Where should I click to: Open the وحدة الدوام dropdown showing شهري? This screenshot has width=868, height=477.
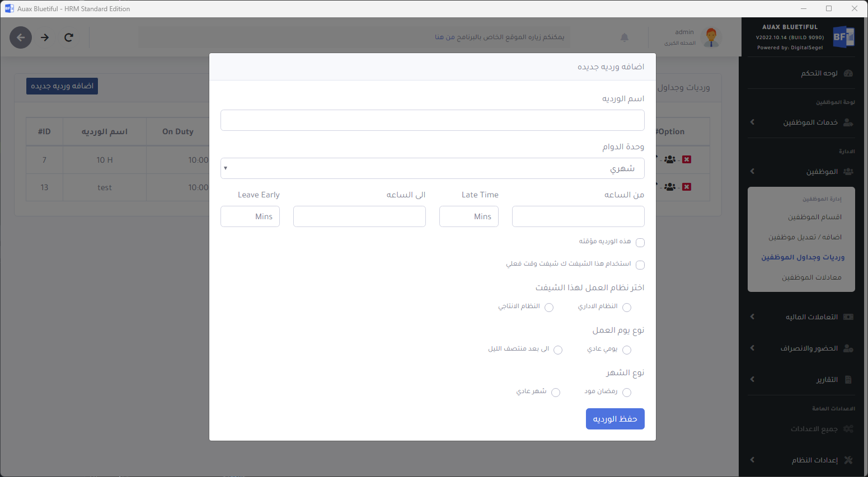point(432,168)
